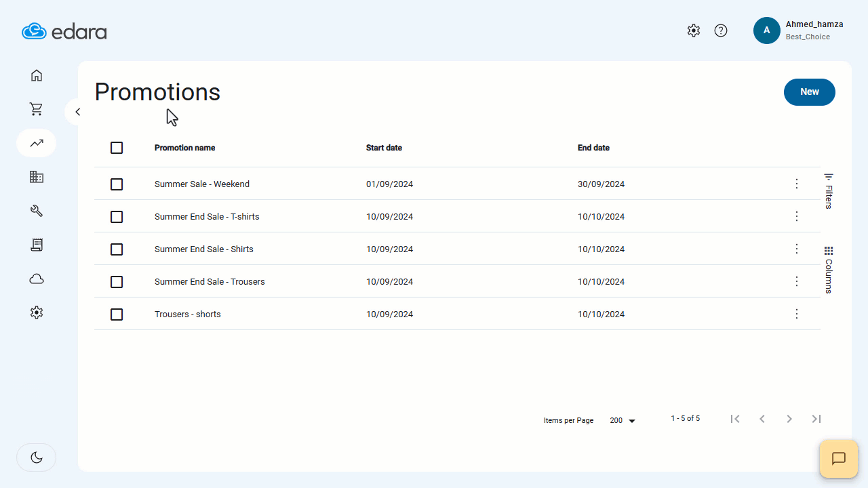This screenshot has width=868, height=488.
Task: Go to the next page
Action: (x=789, y=419)
